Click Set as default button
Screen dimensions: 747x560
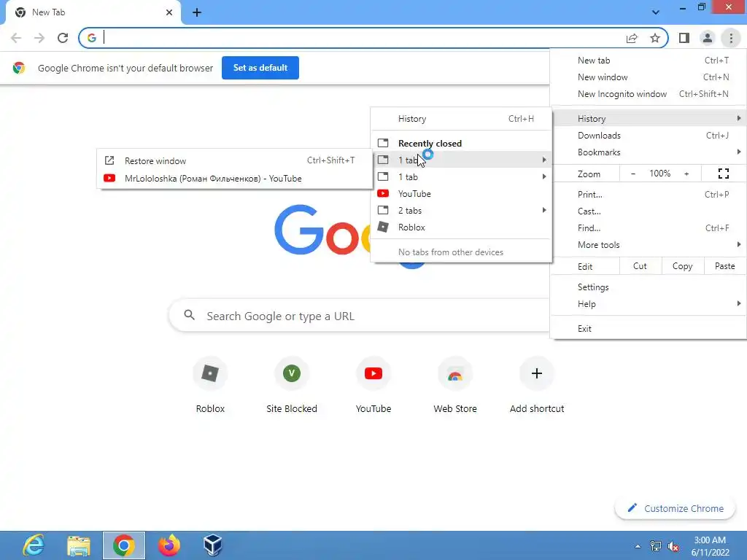(260, 68)
